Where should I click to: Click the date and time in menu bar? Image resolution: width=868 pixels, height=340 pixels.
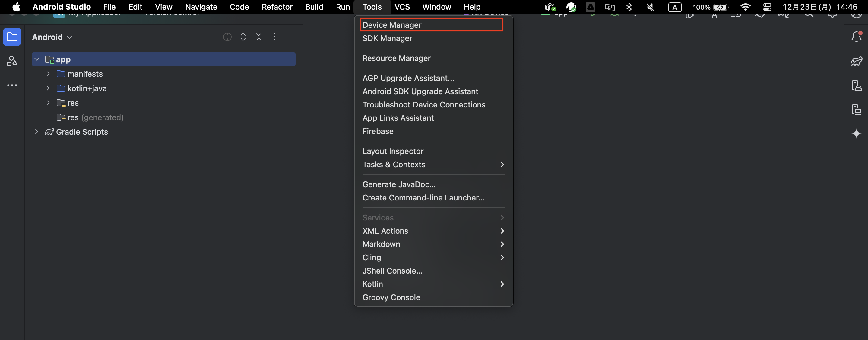[x=820, y=7]
